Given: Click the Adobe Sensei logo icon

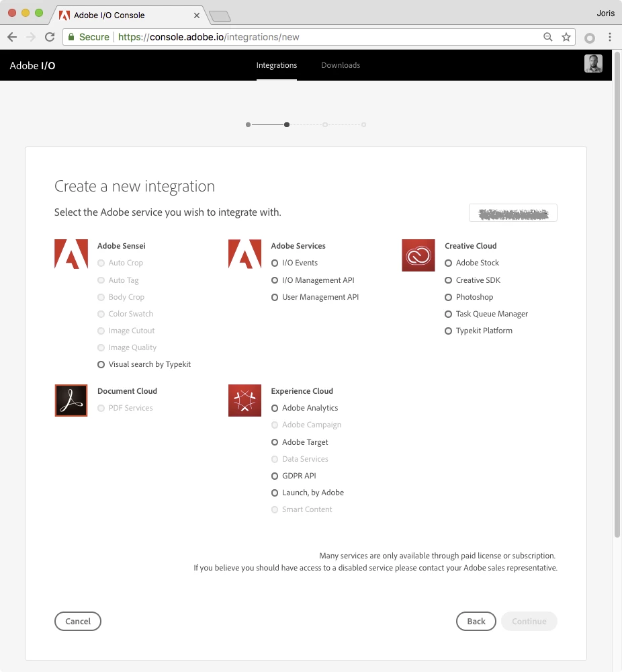Looking at the screenshot, I should pyautogui.click(x=71, y=254).
